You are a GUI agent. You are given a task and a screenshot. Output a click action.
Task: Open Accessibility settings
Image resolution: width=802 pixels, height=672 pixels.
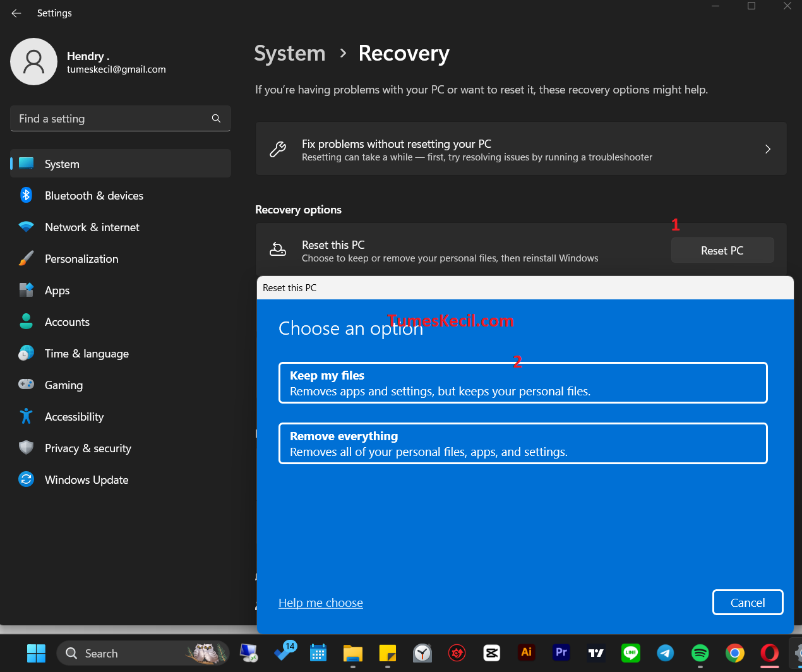(74, 416)
